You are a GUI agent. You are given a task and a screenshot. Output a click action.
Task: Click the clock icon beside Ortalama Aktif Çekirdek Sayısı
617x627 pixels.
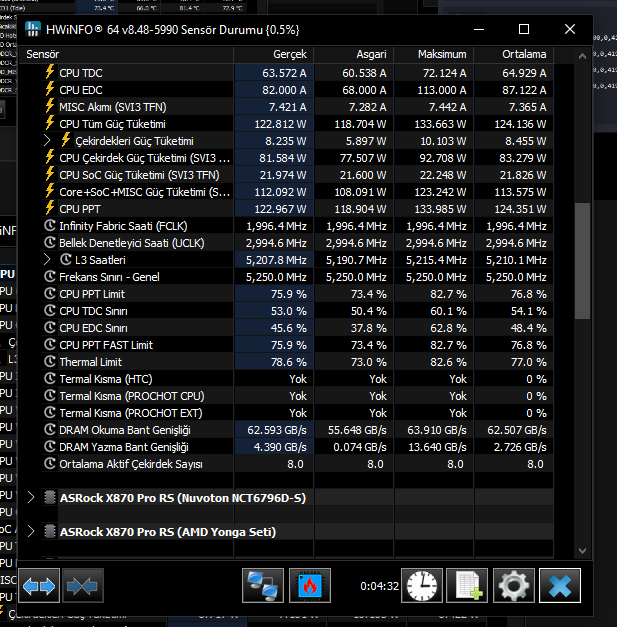click(50, 463)
